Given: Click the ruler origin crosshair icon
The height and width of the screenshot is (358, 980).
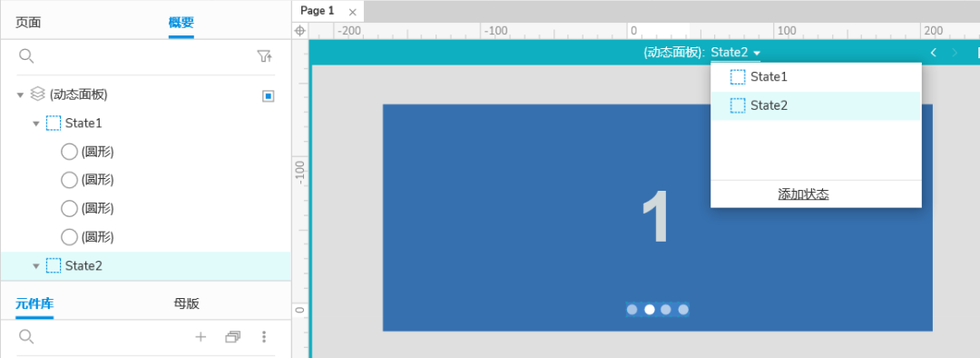Looking at the screenshot, I should [300, 31].
